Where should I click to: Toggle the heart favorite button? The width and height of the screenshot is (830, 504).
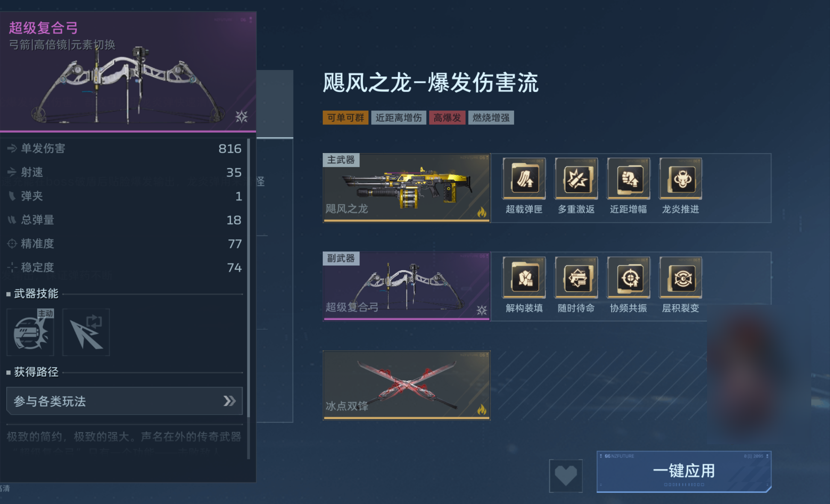(565, 475)
